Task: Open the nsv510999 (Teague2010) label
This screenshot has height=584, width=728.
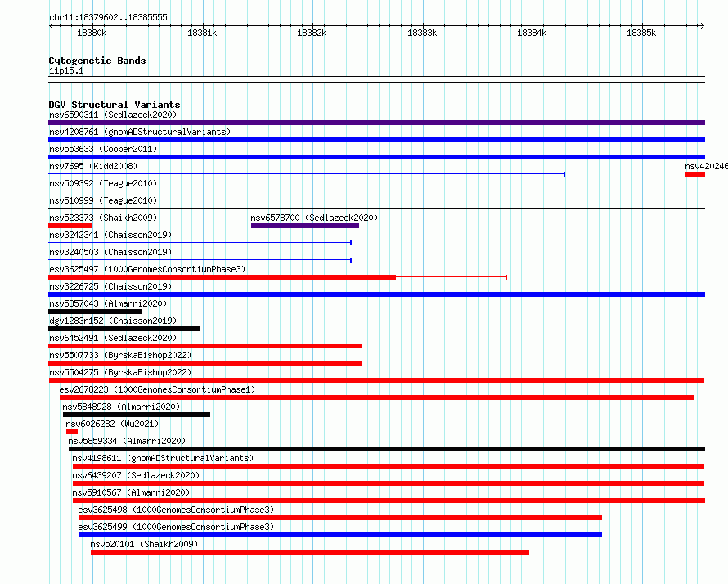Action: click(x=103, y=200)
